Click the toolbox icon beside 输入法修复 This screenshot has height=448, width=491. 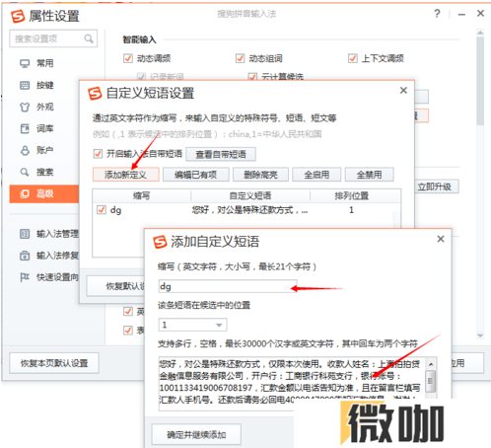coord(25,256)
